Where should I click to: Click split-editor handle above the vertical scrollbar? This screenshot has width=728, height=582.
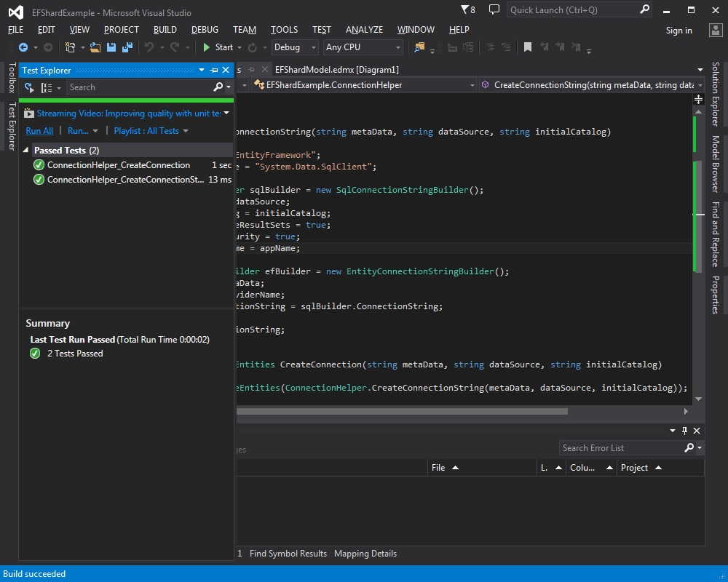click(x=698, y=100)
